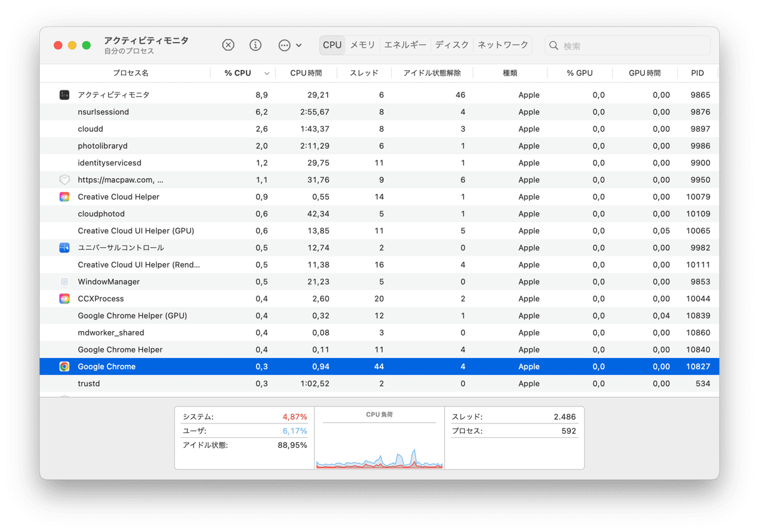The height and width of the screenshot is (532, 759).
Task: Open the process info (i) icon
Action: tap(255, 45)
